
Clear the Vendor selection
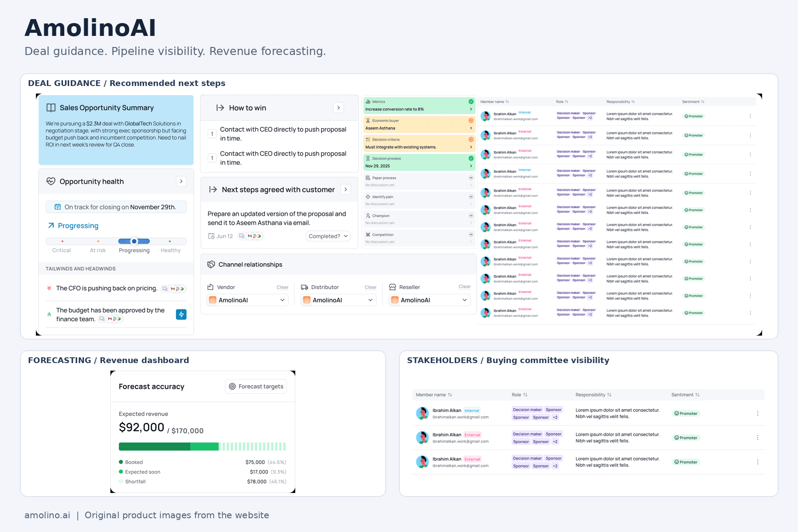(x=282, y=287)
